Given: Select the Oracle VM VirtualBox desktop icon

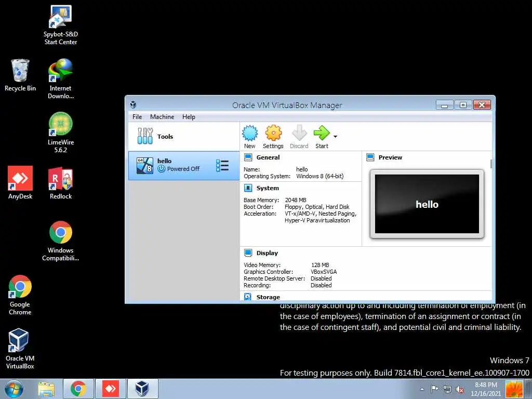Looking at the screenshot, I should [x=20, y=349].
